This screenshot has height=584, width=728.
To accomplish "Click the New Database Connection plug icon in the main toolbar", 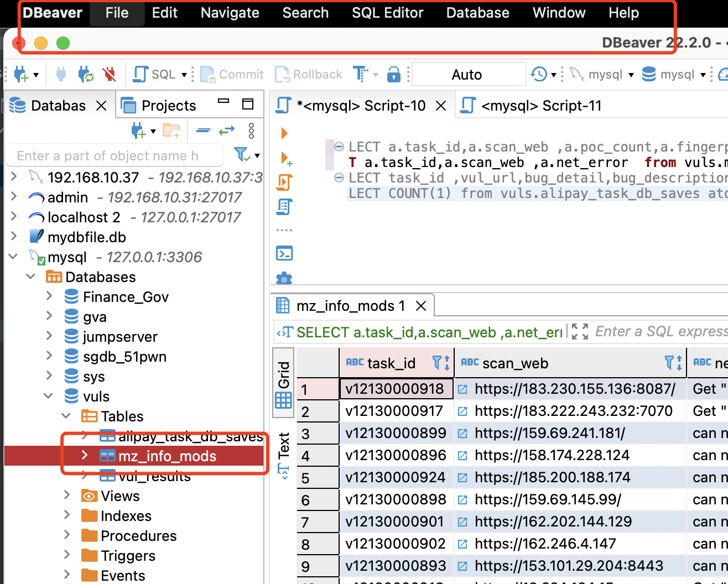I will click(x=21, y=74).
